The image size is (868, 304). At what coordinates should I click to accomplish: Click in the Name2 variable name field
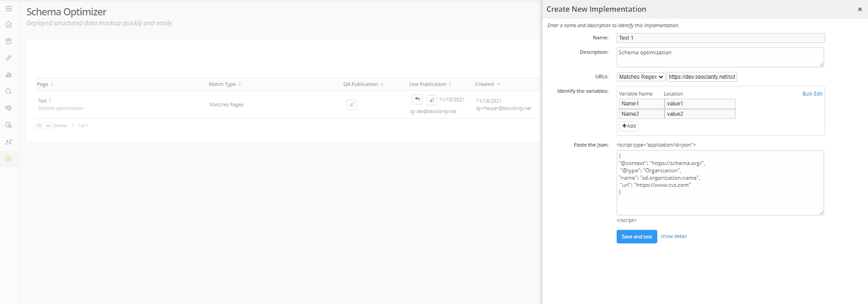[x=642, y=114]
